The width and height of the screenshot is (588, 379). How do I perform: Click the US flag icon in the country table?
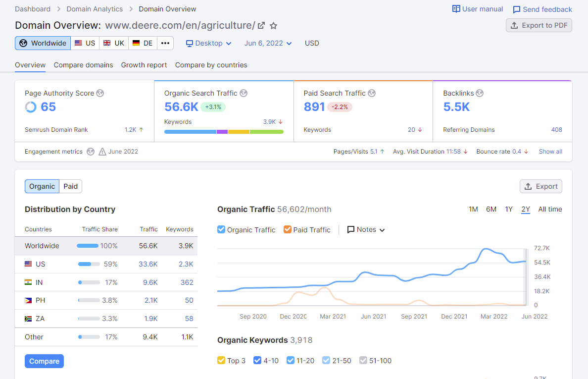tap(28, 264)
